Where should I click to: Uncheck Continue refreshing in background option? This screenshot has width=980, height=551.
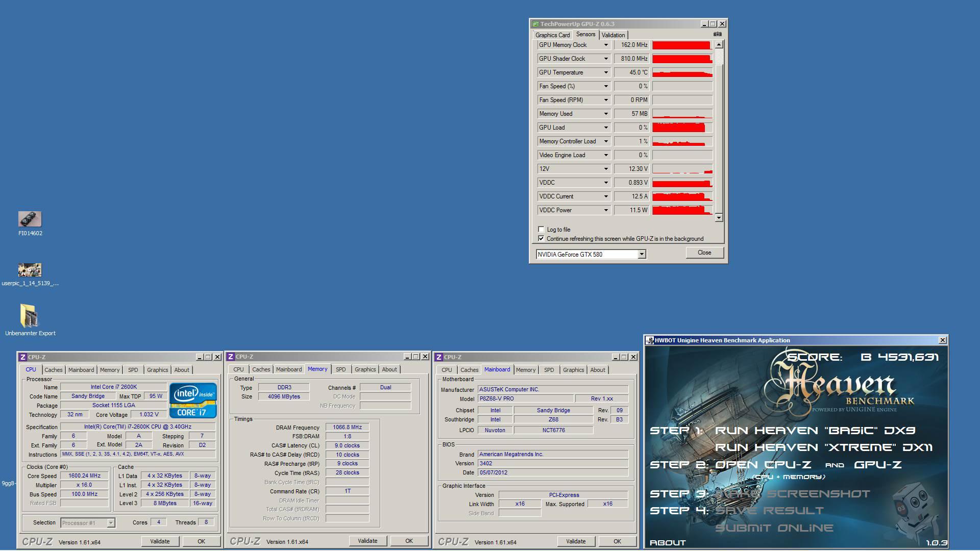pyautogui.click(x=541, y=238)
